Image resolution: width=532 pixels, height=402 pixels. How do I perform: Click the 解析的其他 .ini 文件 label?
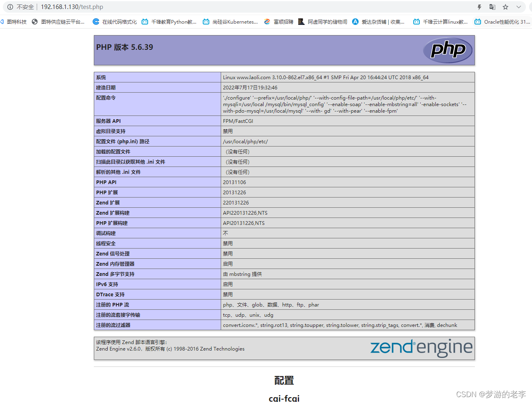pos(118,172)
